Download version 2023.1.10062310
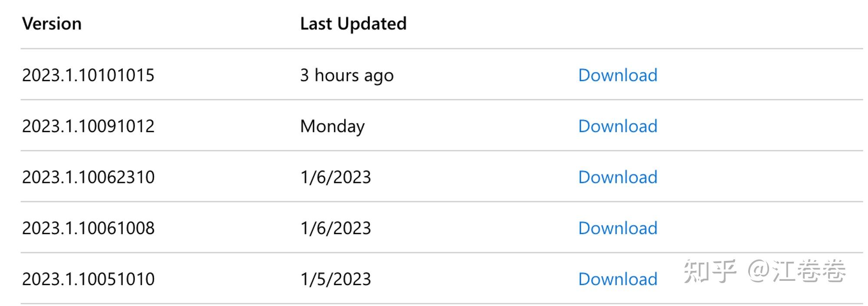The image size is (868, 306). (x=618, y=177)
